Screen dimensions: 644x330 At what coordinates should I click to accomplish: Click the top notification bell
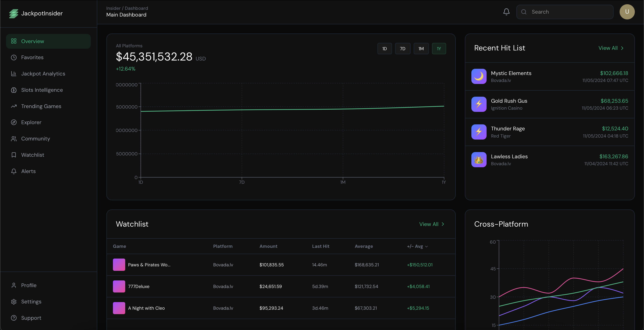(506, 12)
